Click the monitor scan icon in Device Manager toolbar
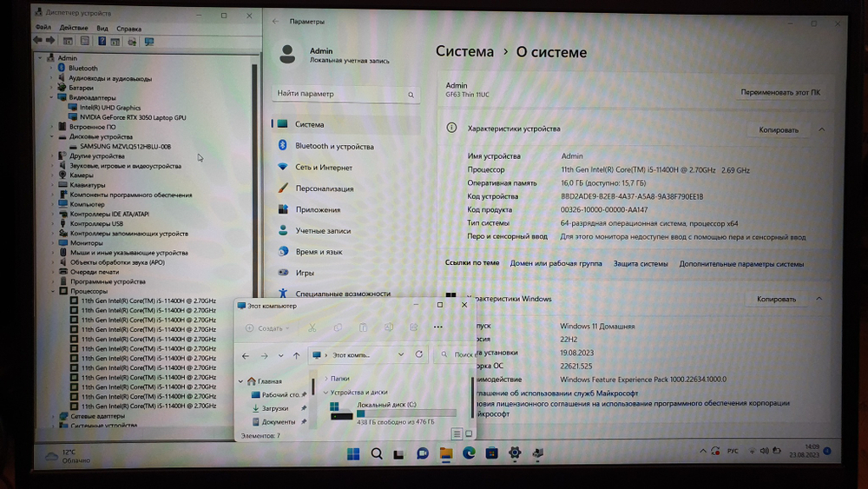Image resolution: width=868 pixels, height=489 pixels. coord(149,42)
